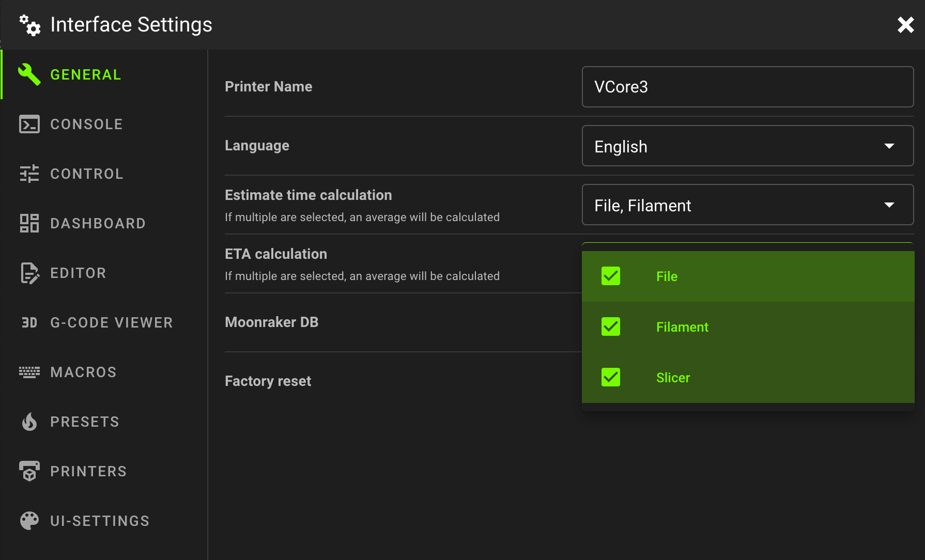
Task: Open the Presets settings tab
Action: coord(104,422)
